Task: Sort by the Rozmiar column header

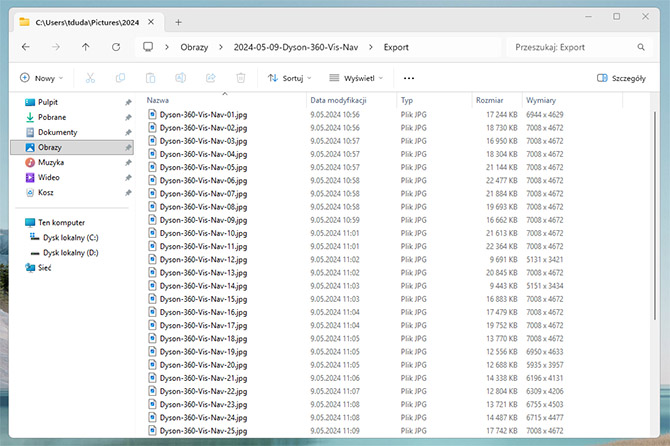Action: pyautogui.click(x=490, y=100)
